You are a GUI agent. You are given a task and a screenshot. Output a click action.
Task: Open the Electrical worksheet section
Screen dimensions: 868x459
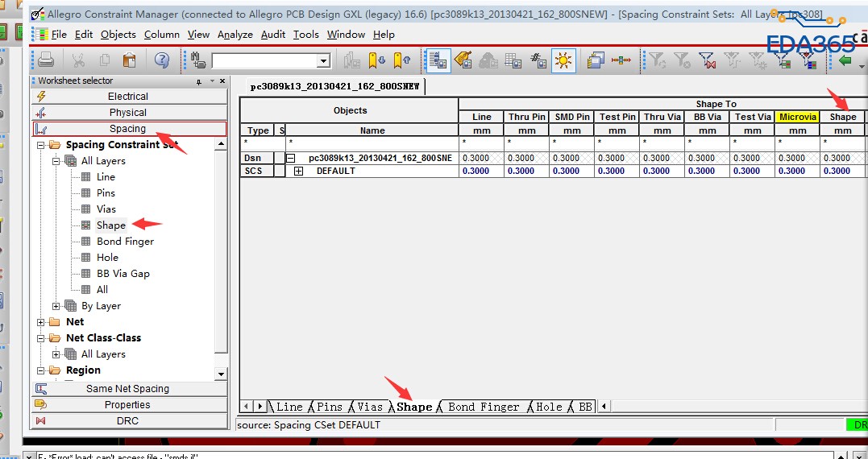pos(130,96)
